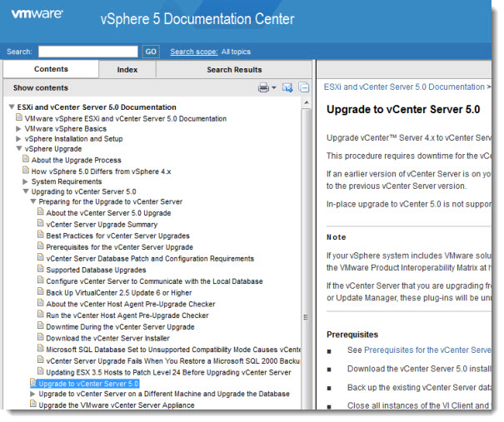The width and height of the screenshot is (504, 422).
Task: Click the Search input field
Action: click(x=88, y=52)
